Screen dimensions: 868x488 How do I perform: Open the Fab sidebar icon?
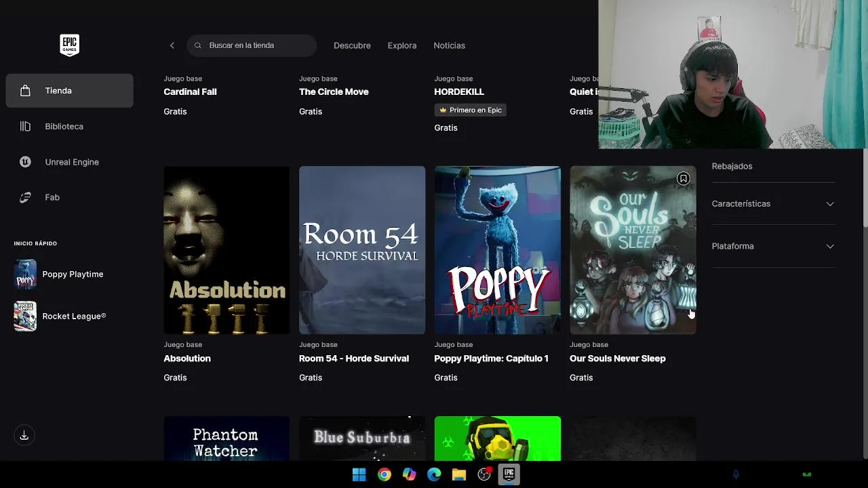(x=25, y=197)
